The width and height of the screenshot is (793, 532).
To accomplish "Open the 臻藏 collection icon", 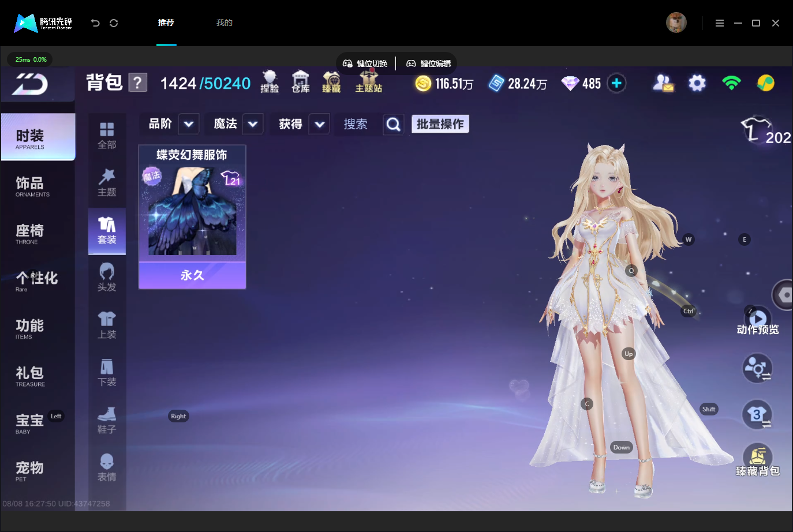I will [x=331, y=81].
